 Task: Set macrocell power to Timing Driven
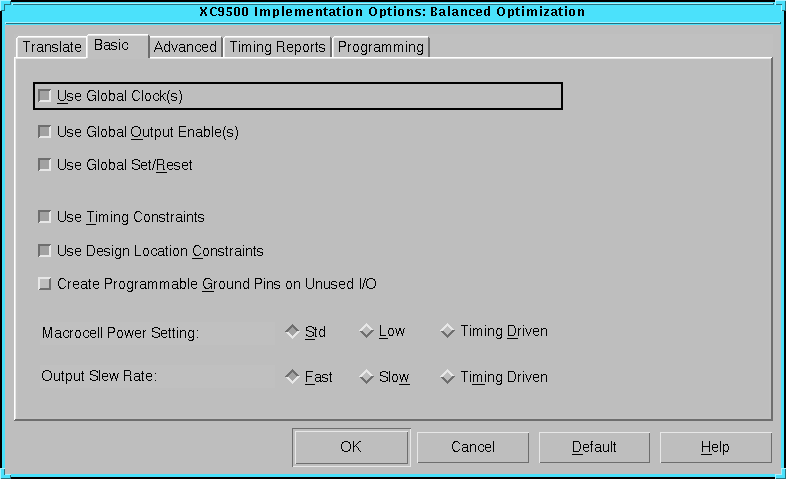click(448, 332)
